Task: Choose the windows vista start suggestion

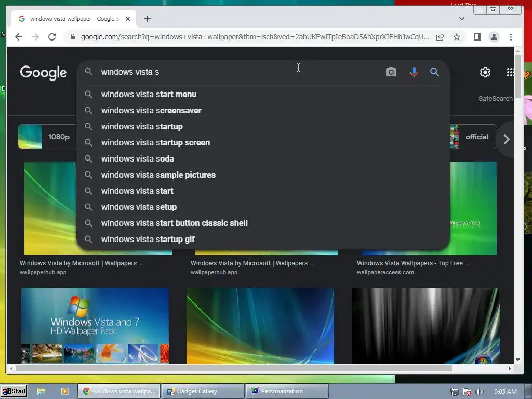Action: [x=263, y=191]
